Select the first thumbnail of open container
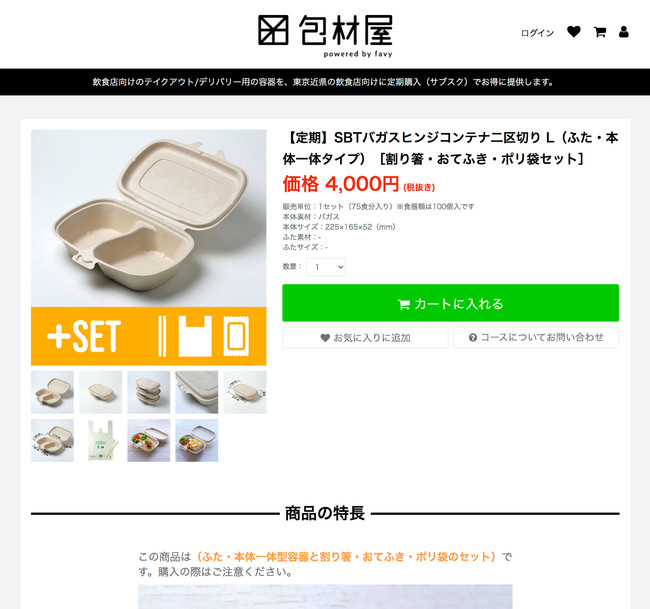Screen dimensions: 650x609 pos(52,392)
